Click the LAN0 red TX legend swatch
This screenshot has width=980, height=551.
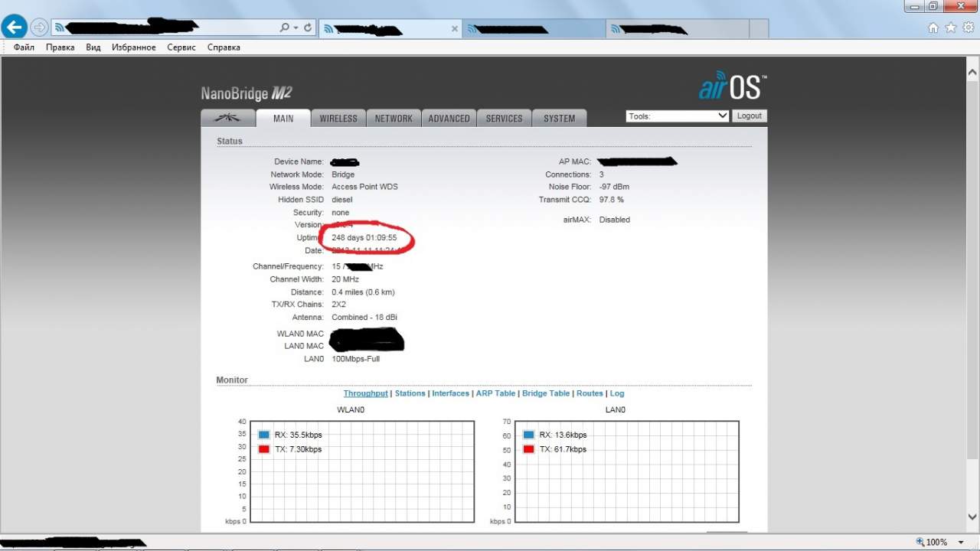528,449
